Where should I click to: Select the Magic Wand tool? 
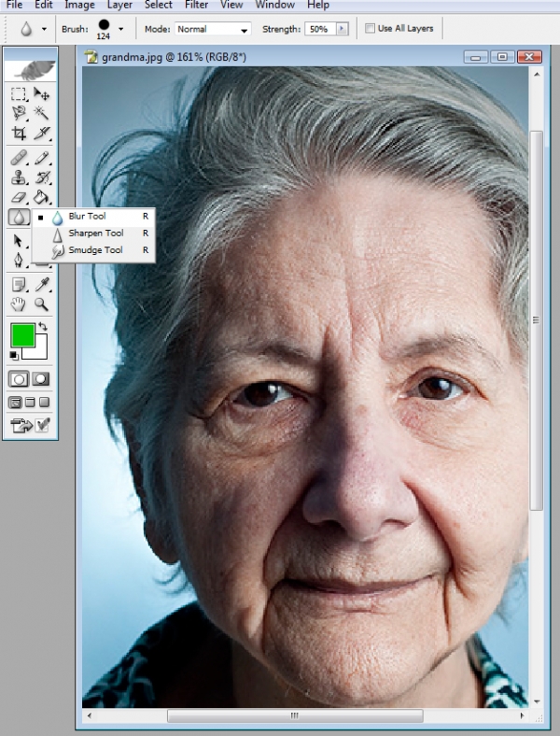click(41, 113)
